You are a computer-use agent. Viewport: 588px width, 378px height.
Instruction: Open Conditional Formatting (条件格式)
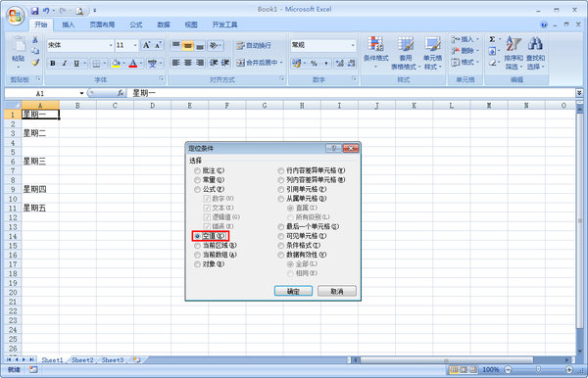tap(375, 53)
